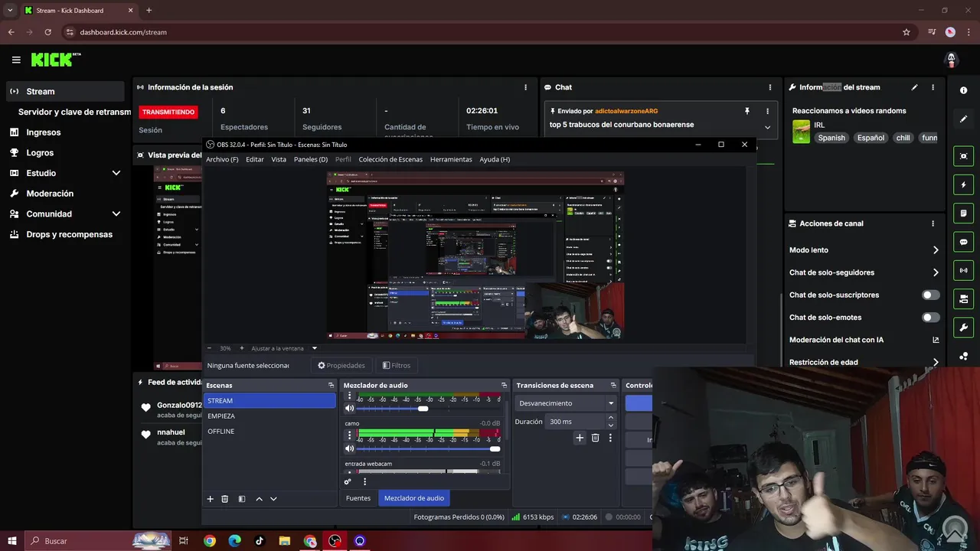Open scene filters icon in Escenas
The image size is (980, 551).
(242, 499)
